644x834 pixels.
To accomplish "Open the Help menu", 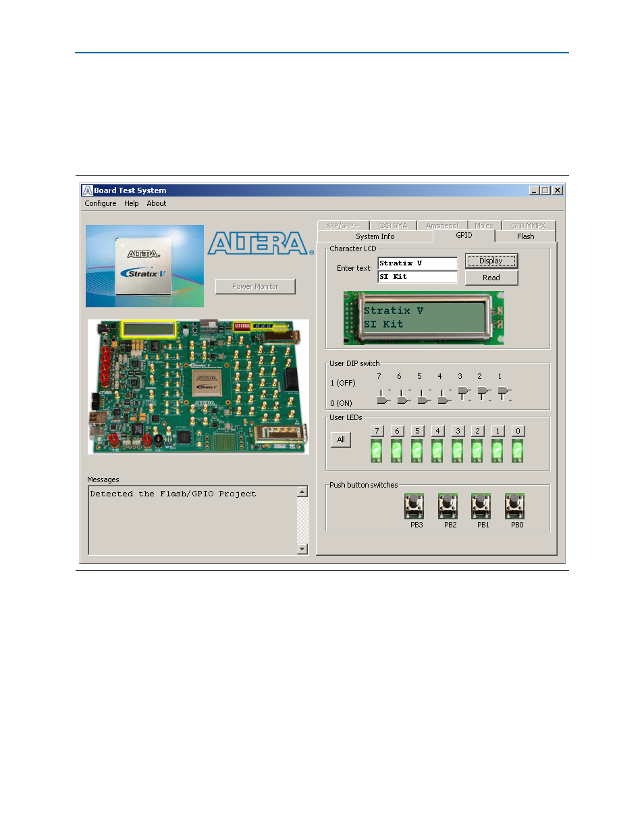I will click(132, 203).
